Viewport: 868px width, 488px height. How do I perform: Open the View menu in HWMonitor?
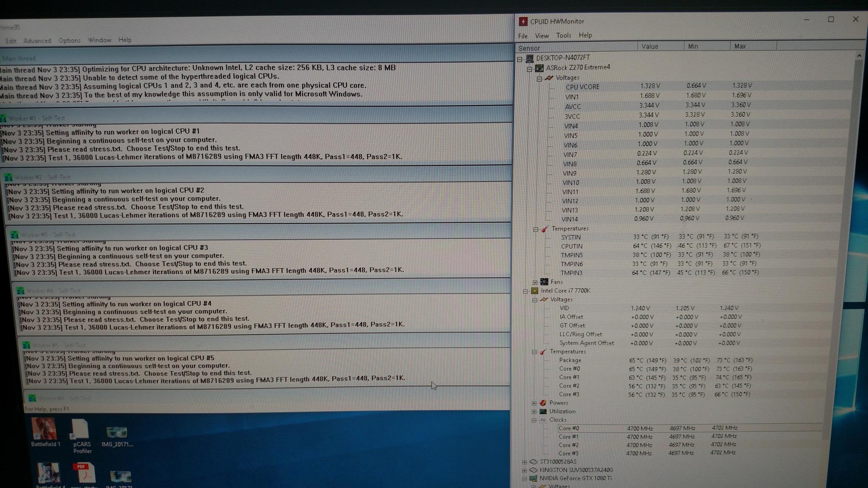click(542, 36)
